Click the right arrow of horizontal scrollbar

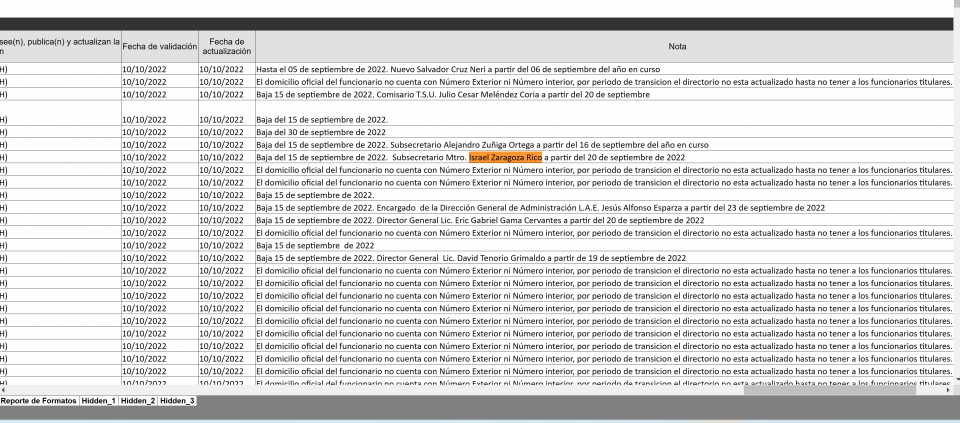point(948,389)
